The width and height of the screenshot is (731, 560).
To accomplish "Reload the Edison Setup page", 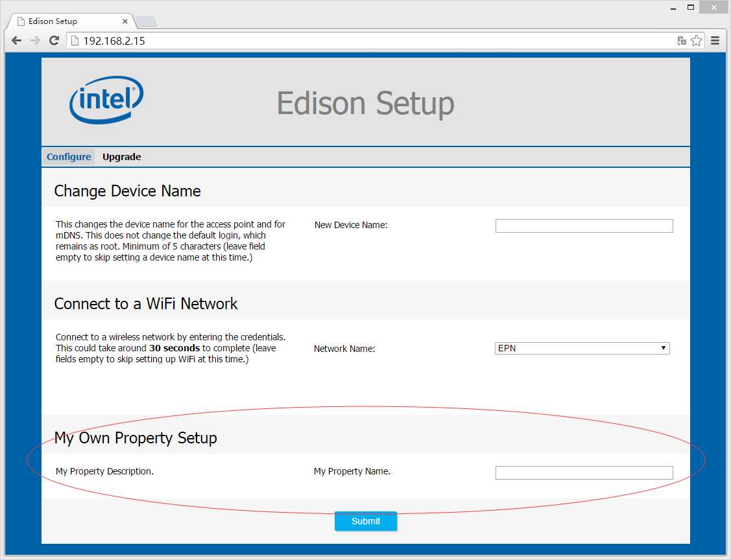I will (54, 41).
